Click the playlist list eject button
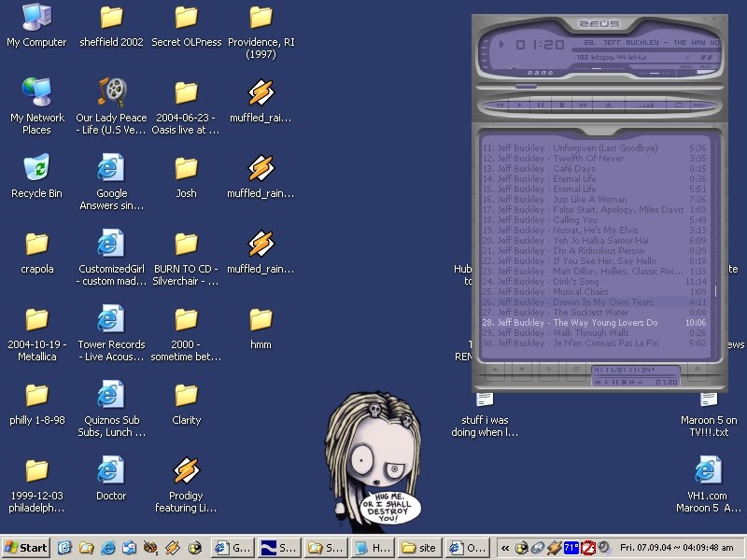 pyautogui.click(x=698, y=370)
